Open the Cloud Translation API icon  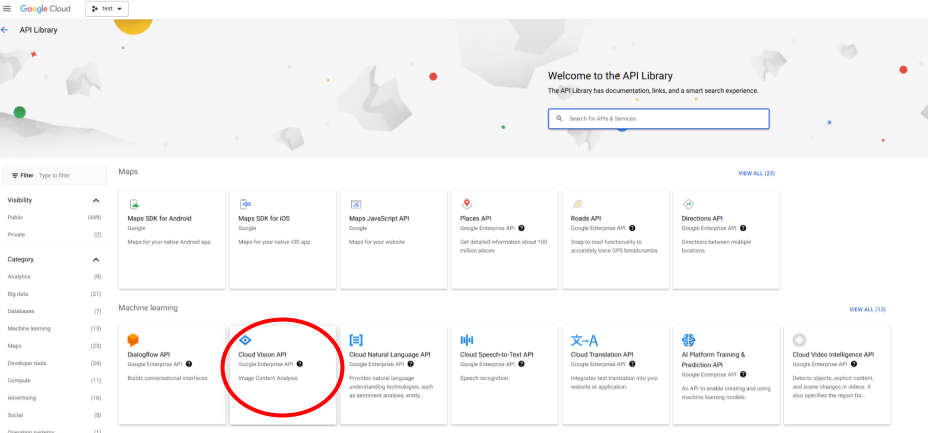(584, 340)
